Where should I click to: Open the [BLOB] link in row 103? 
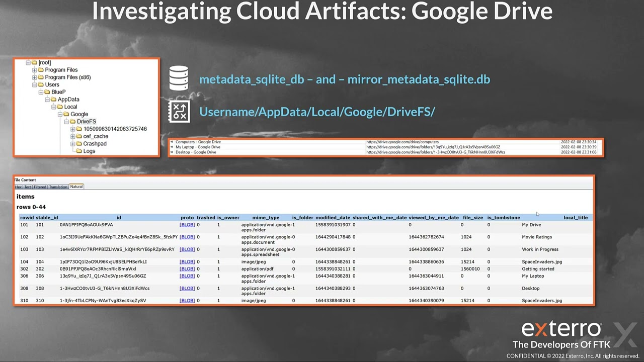point(187,249)
